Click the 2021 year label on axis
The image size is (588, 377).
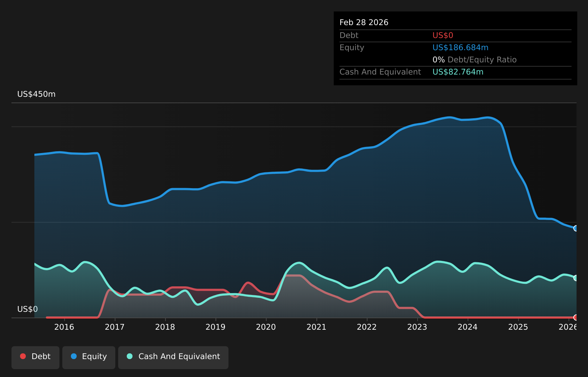click(x=317, y=327)
